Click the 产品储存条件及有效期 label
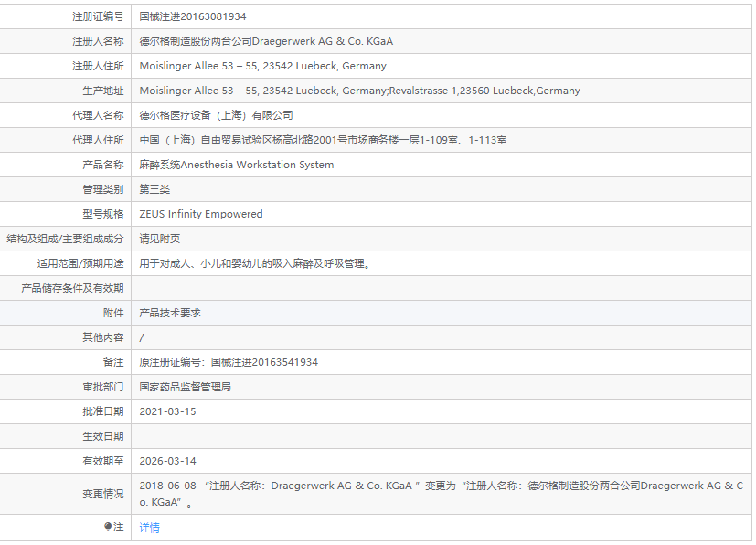Viewport: 756px width, 545px height. [x=72, y=288]
